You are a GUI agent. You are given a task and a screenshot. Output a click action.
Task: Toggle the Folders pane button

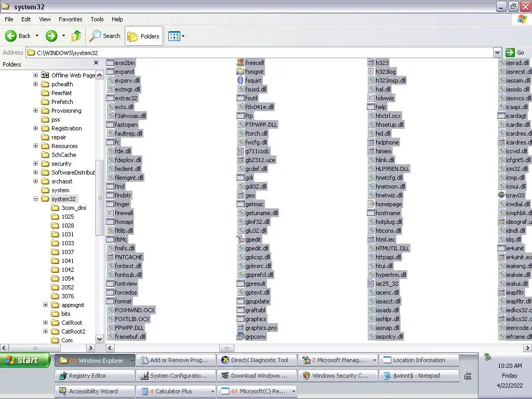(144, 36)
